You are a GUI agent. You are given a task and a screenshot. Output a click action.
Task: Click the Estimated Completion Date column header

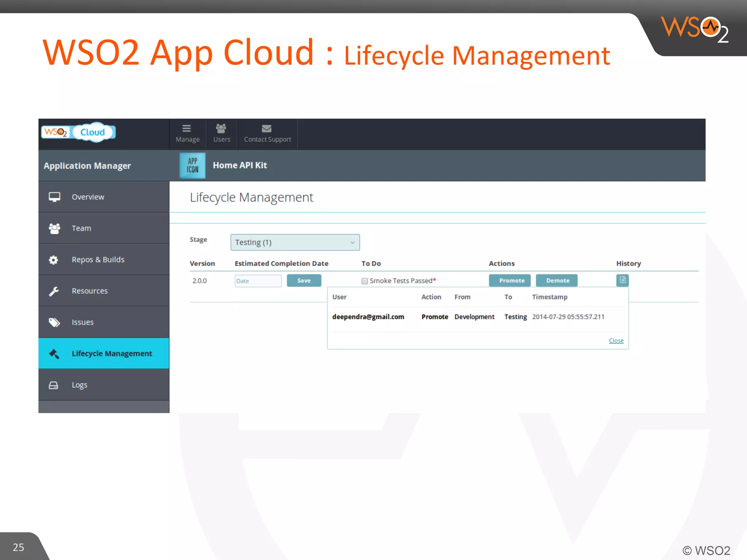[282, 264]
